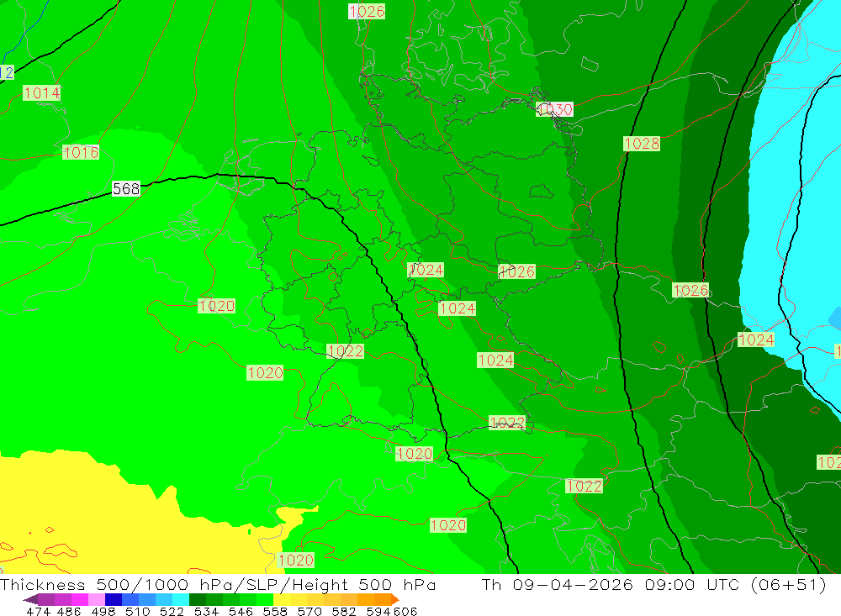Click legend value 606

pyautogui.click(x=405, y=612)
